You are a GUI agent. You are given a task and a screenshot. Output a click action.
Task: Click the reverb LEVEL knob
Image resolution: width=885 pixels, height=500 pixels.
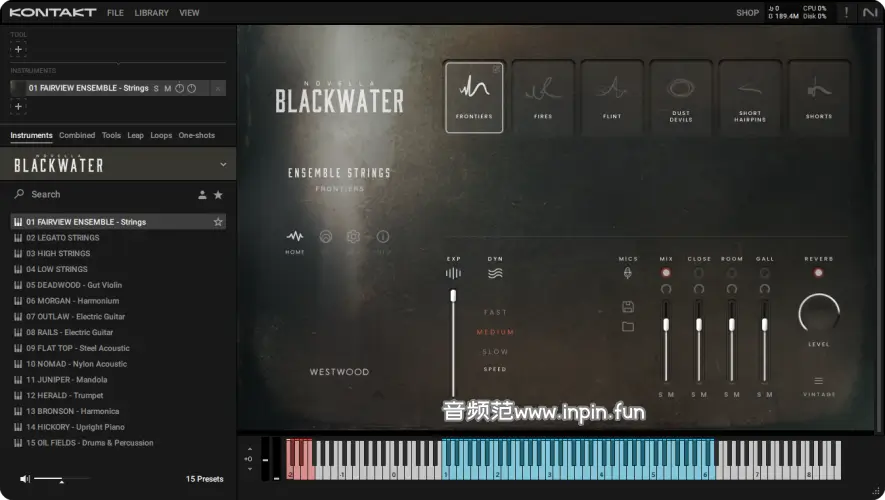point(818,313)
